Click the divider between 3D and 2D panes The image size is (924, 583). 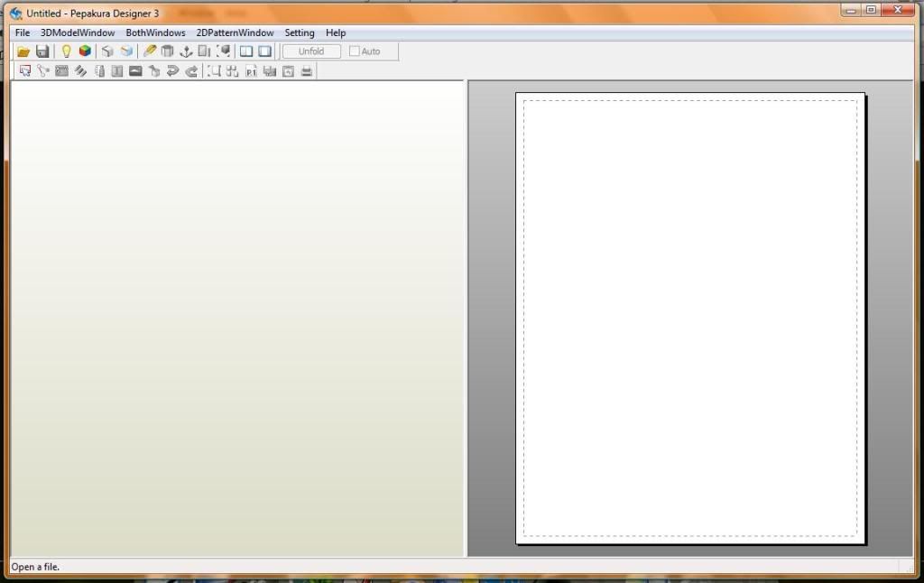pyautogui.click(x=466, y=318)
